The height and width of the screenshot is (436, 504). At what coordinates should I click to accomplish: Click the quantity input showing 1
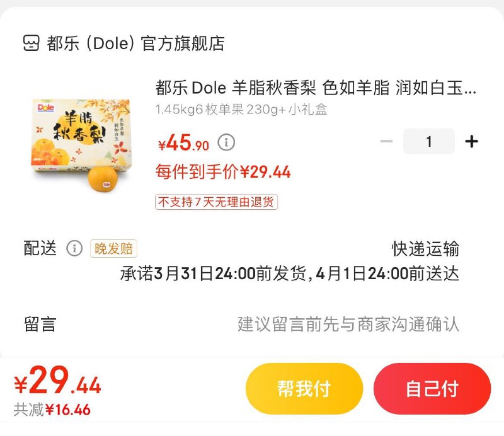[429, 141]
